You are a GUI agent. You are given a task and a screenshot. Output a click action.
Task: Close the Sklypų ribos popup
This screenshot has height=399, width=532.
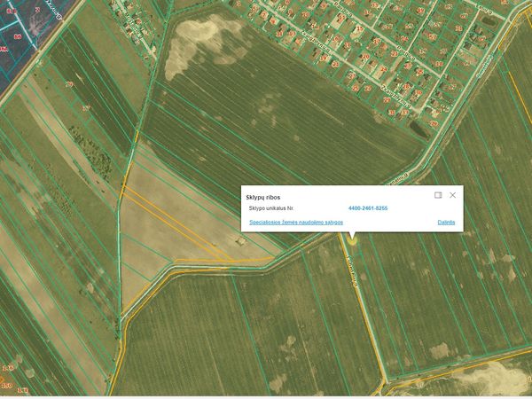coord(452,195)
